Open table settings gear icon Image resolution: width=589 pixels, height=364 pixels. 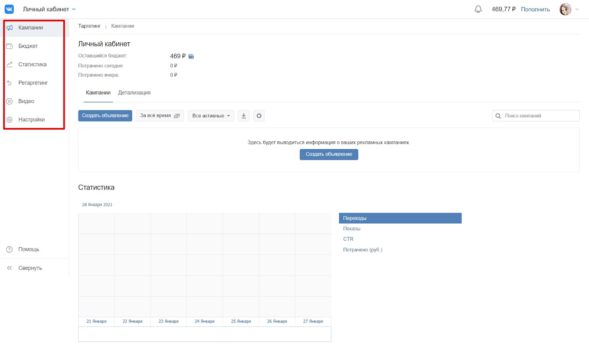[259, 116]
